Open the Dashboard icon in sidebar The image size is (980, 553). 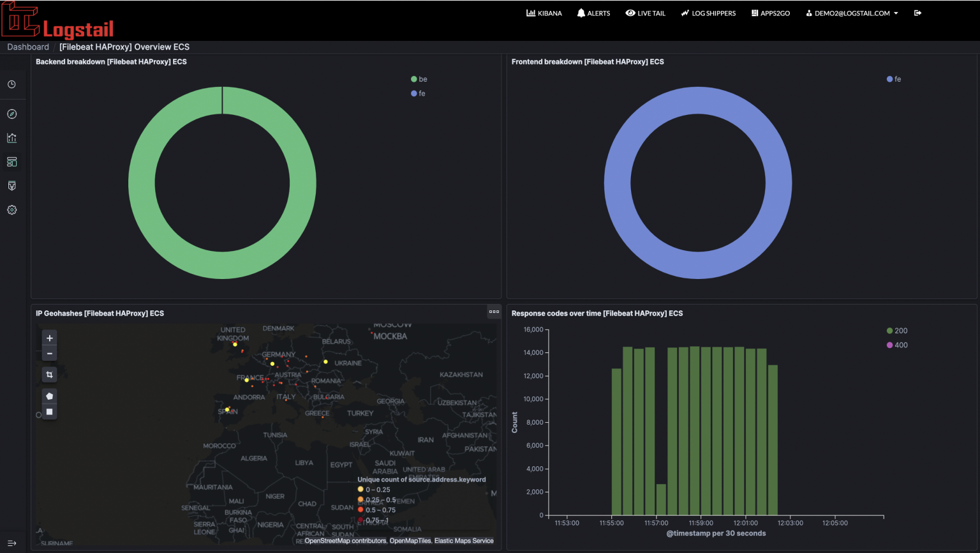click(11, 162)
